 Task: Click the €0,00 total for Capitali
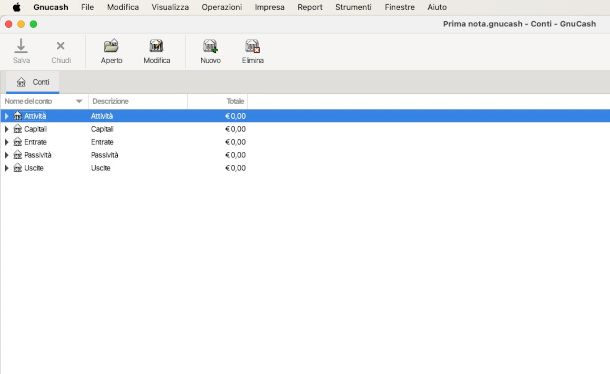point(235,129)
